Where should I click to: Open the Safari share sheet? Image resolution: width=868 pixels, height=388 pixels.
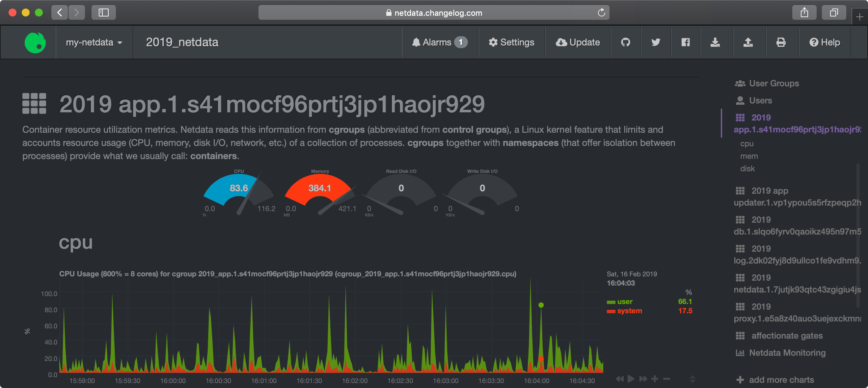click(x=804, y=13)
